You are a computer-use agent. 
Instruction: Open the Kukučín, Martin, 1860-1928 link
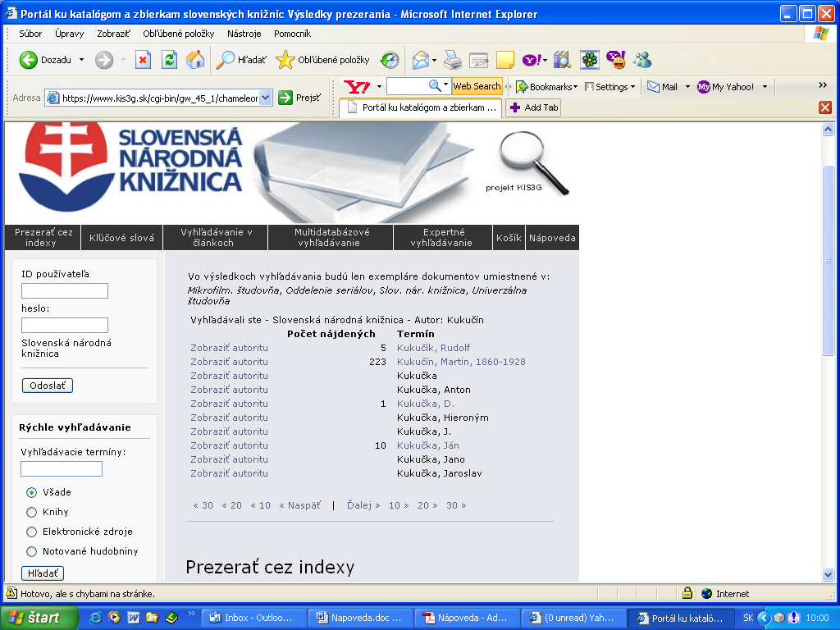[461, 362]
